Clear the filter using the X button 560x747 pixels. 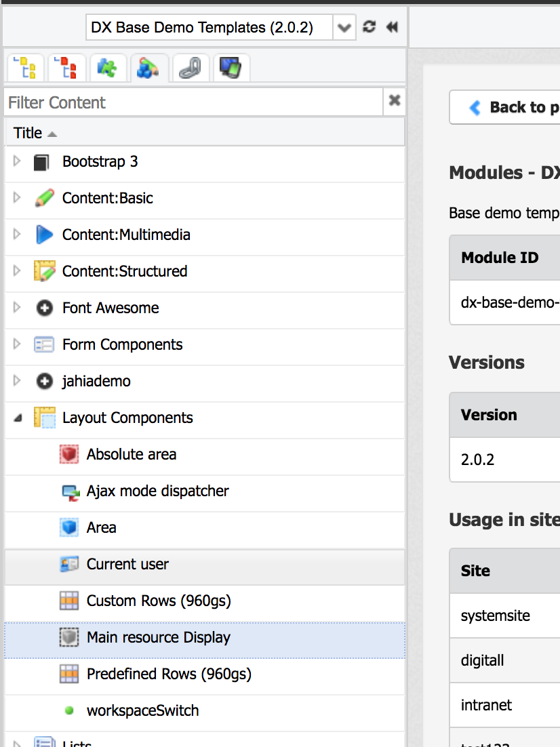point(394,100)
